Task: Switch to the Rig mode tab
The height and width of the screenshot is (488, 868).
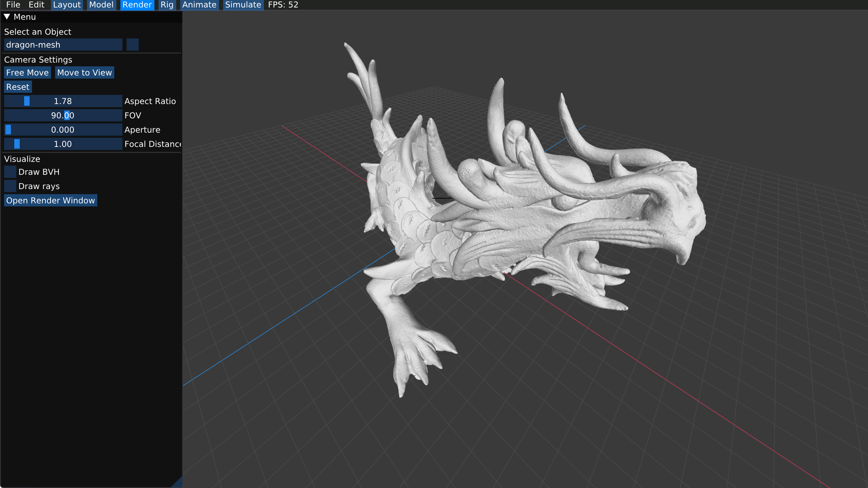Action: [167, 5]
